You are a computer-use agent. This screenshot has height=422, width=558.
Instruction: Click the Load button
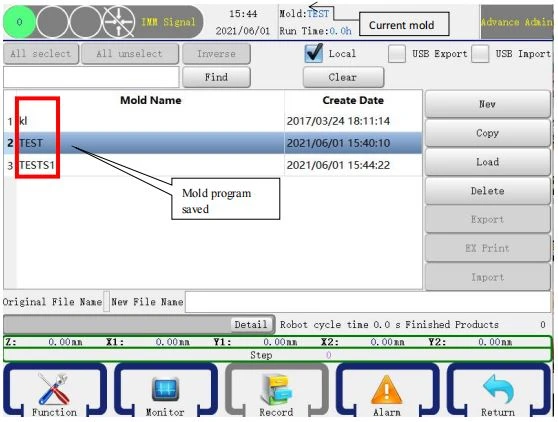click(x=488, y=162)
